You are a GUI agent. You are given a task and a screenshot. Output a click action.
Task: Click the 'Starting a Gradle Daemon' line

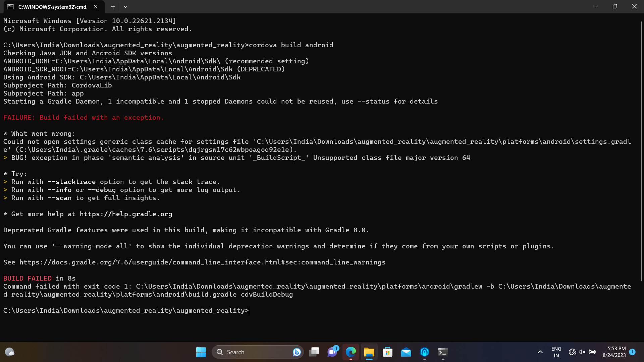(220, 102)
